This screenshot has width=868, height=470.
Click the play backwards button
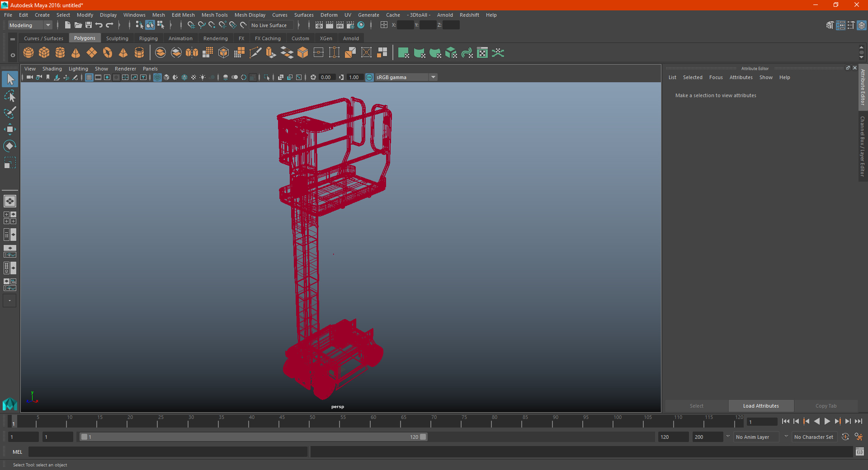817,421
